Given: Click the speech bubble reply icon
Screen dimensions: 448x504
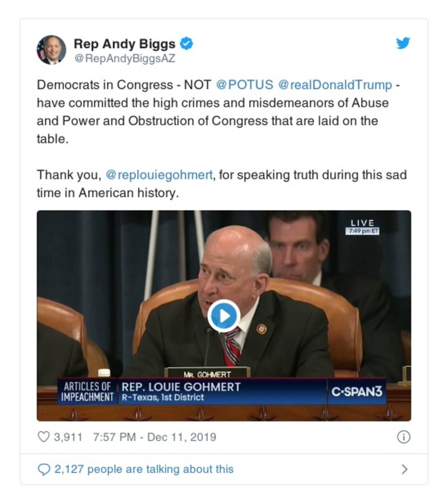Looking at the screenshot, I should (x=44, y=469).
